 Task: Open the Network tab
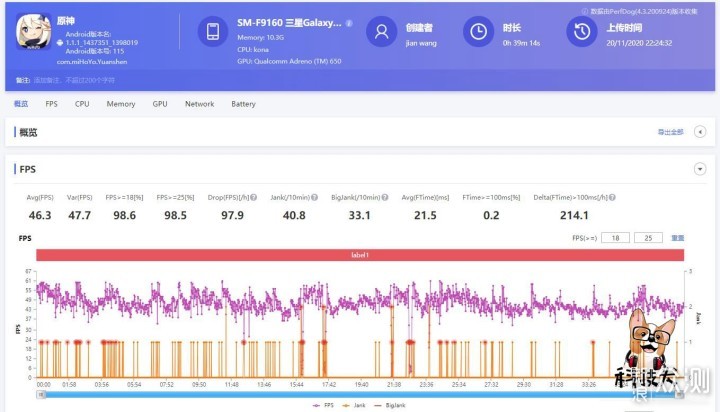click(x=199, y=104)
